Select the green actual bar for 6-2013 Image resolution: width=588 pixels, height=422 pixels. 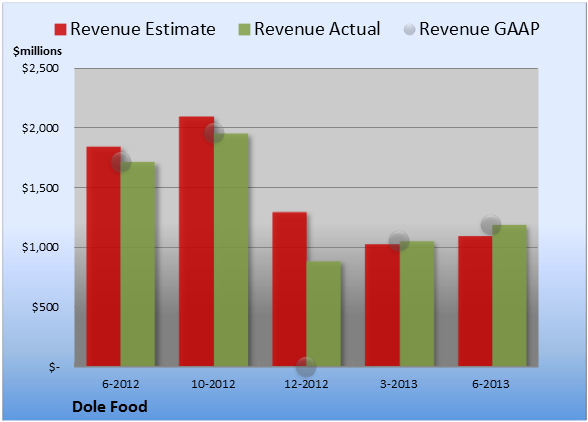point(510,296)
